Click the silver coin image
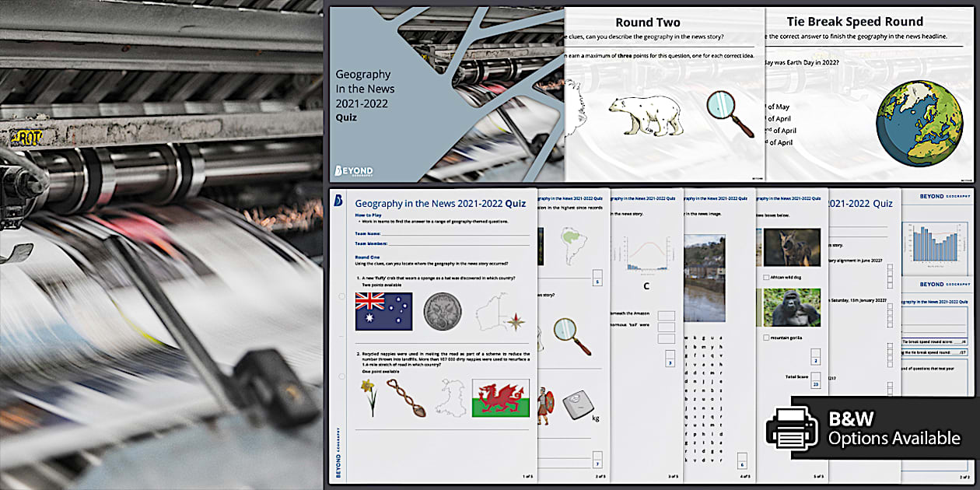The height and width of the screenshot is (490, 980). tap(443, 312)
